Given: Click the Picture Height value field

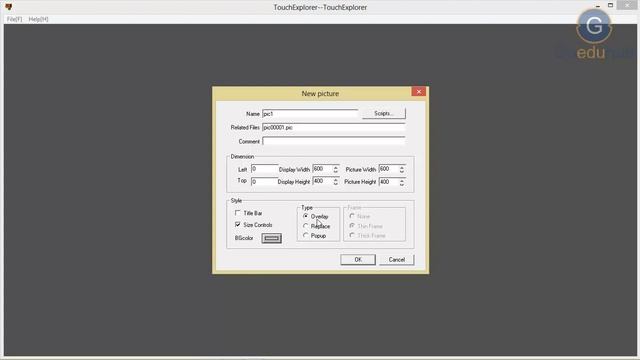Looking at the screenshot, I should click(388, 182).
